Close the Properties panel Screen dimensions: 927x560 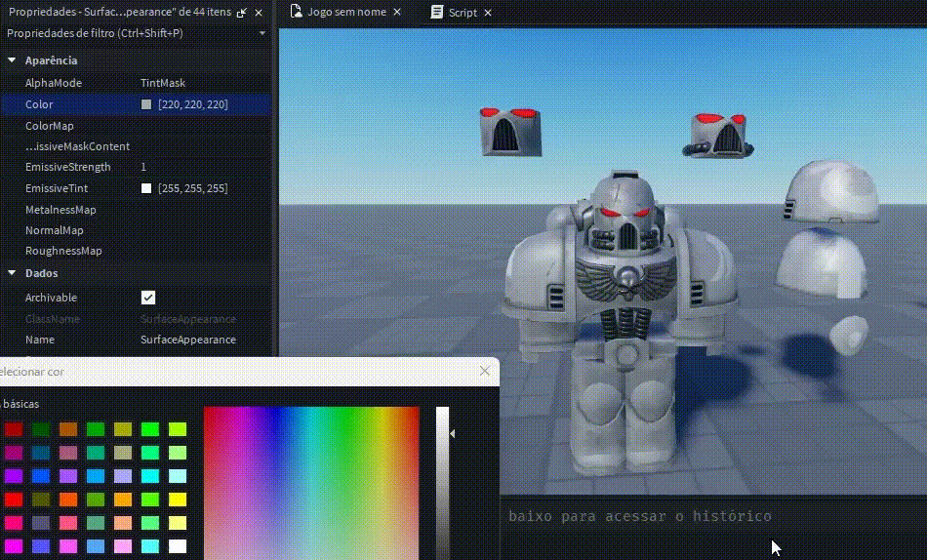(x=259, y=13)
